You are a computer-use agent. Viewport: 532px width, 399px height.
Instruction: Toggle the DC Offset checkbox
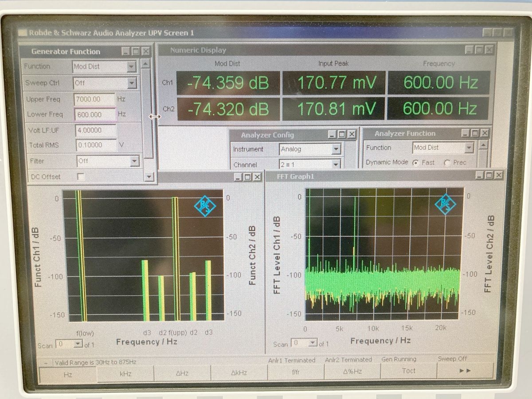81,176
